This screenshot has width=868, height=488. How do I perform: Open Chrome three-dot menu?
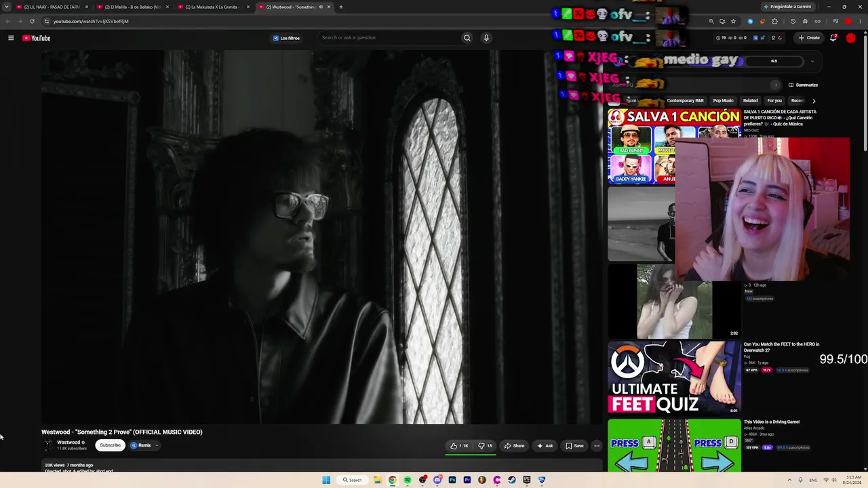pyautogui.click(x=859, y=21)
